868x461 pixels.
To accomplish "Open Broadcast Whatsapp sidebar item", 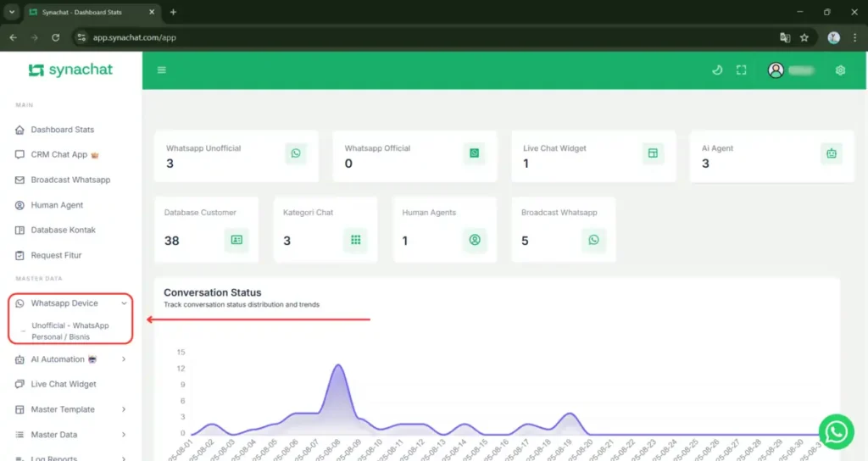I will pyautogui.click(x=71, y=180).
